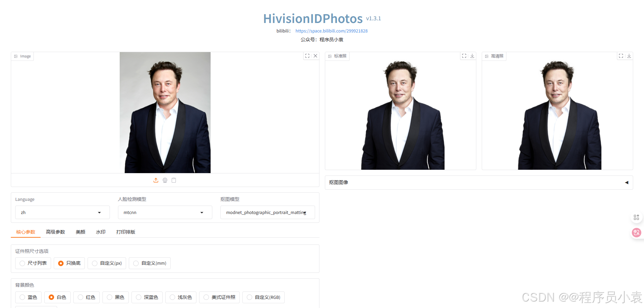Switch to the 高级参数 tab
Image resolution: width=644 pixels, height=308 pixels.
(55, 232)
